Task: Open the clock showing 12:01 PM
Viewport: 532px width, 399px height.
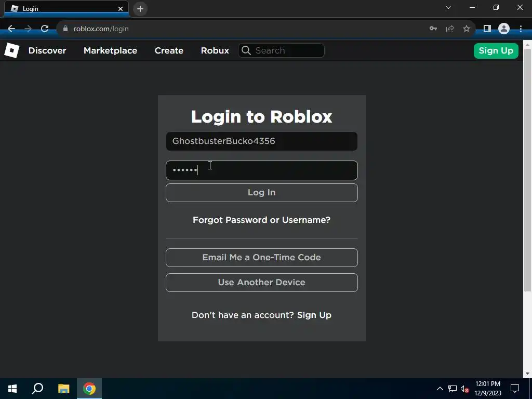Action: [487, 389]
